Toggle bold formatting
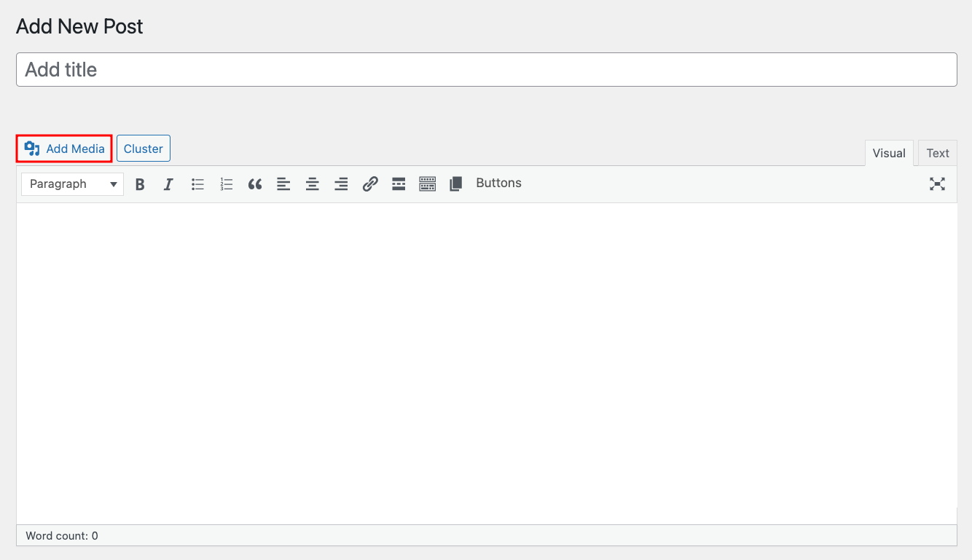This screenshot has height=560, width=972. (x=139, y=184)
